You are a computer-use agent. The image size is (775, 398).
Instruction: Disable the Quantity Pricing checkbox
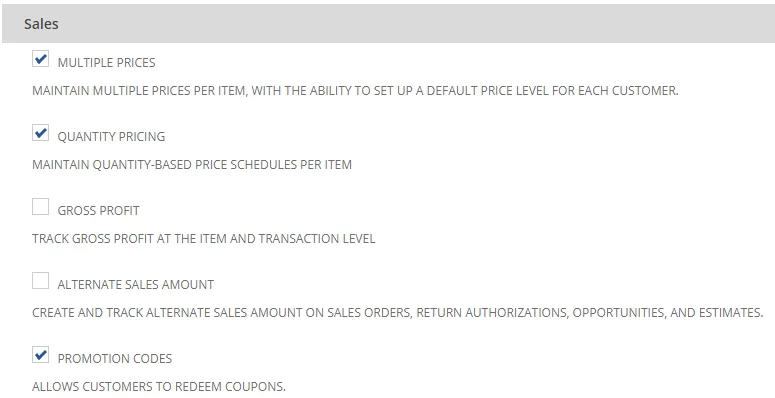tap(41, 133)
